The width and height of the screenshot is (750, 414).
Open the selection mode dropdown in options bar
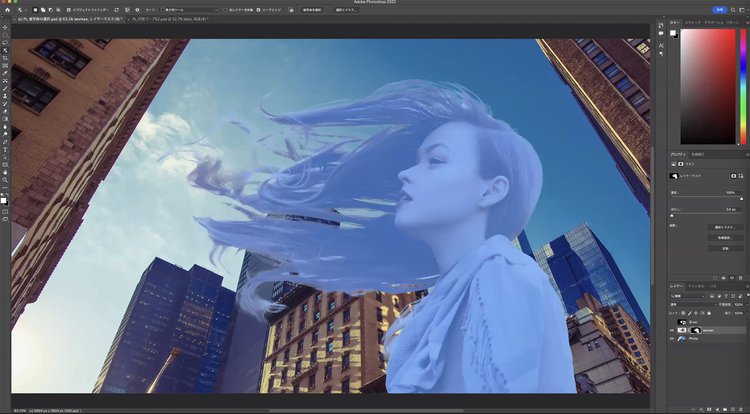pyautogui.click(x=188, y=9)
